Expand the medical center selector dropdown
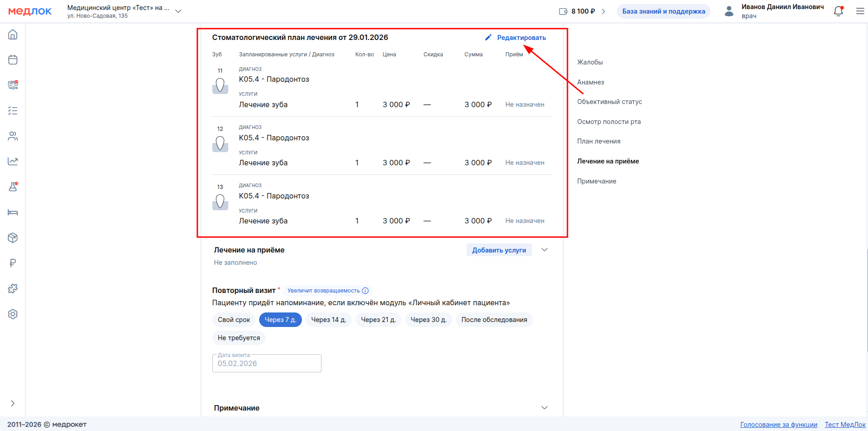 tap(178, 11)
